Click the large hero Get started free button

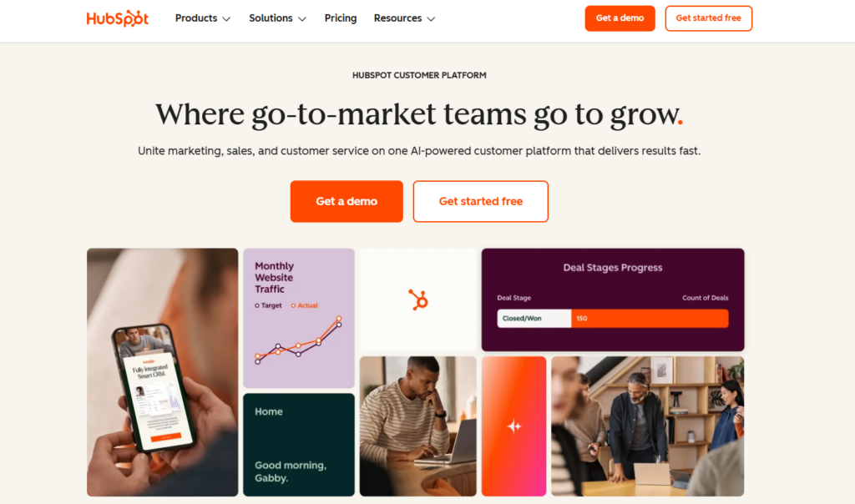480,202
